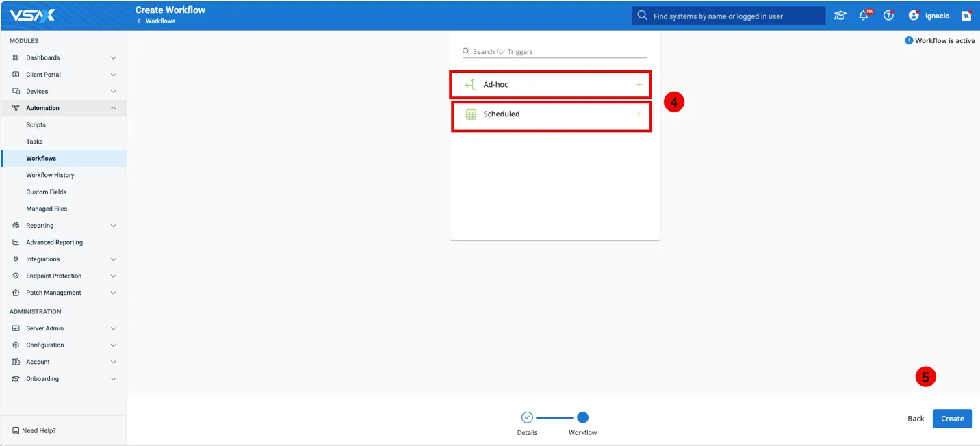980x446 pixels.
Task: Go to Workflow History
Action: click(50, 175)
